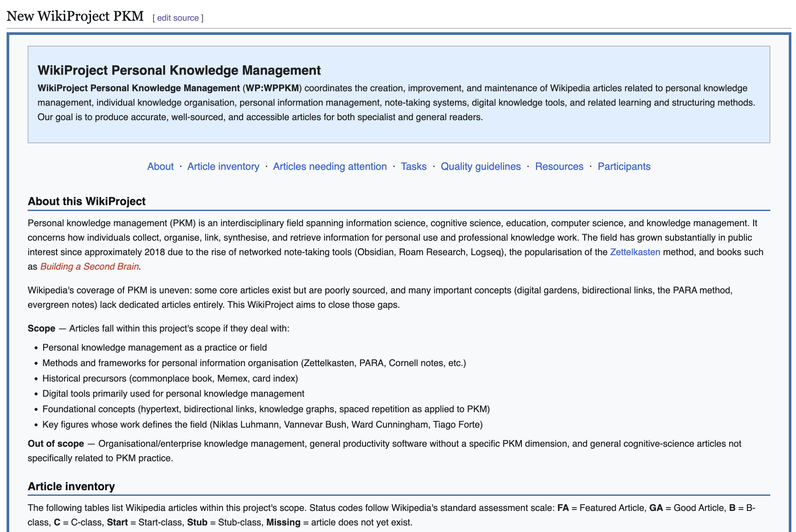796x532 pixels.
Task: Click the bold FA status code
Action: 563,508
